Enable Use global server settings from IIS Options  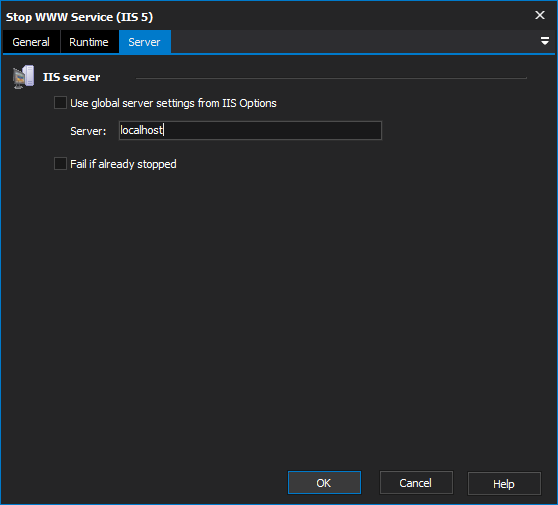(60, 103)
